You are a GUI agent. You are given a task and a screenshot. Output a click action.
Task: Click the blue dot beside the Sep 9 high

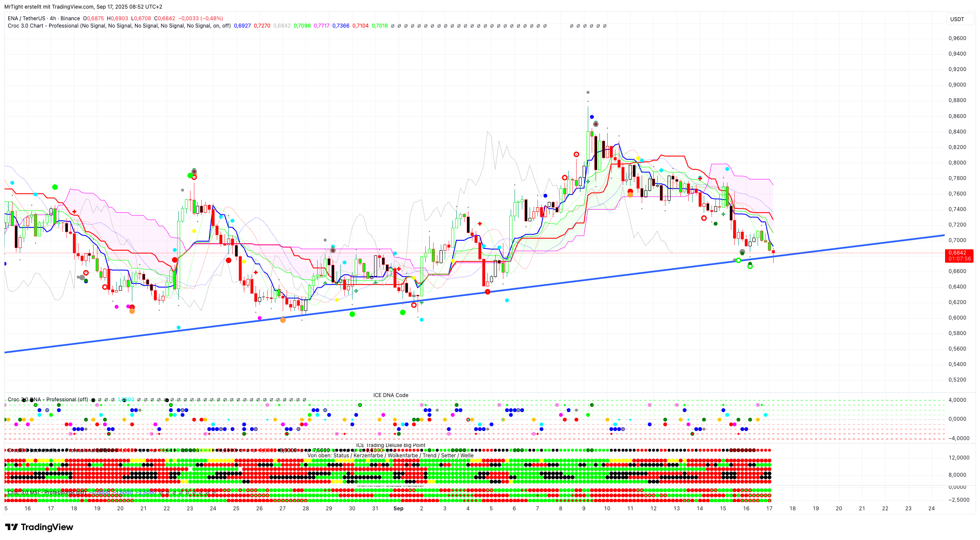[592, 117]
